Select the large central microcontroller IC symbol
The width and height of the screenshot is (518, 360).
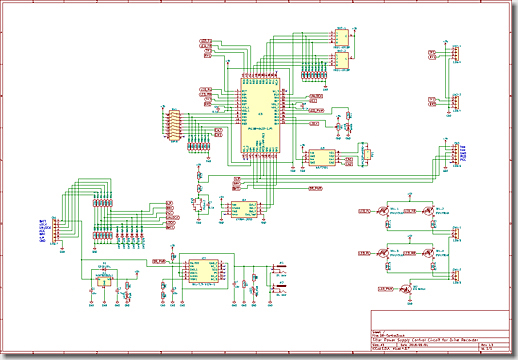tap(260, 115)
